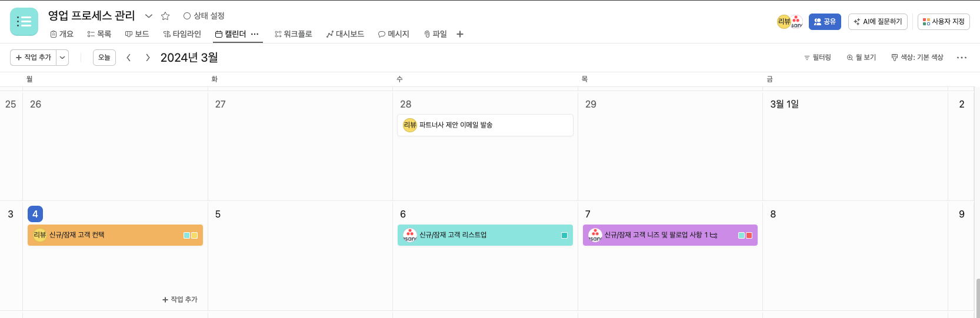Switch to the 타임라인 tab
Image resolution: width=980 pixels, height=318 pixels.
coord(182,34)
